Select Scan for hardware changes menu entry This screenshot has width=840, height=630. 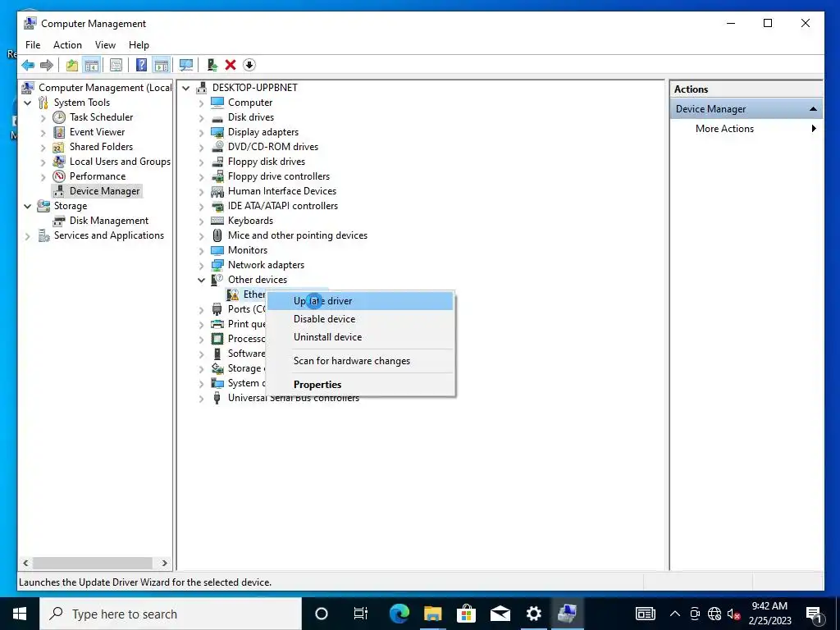[x=360, y=361]
